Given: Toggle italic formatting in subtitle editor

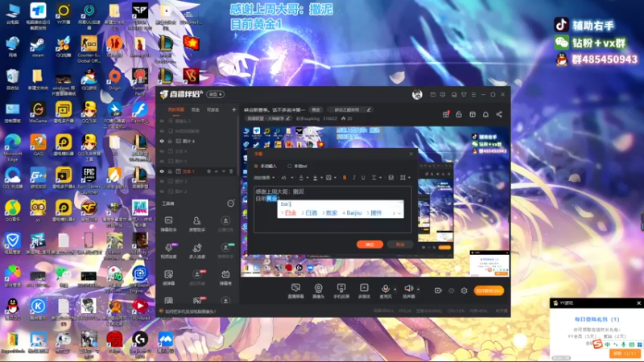Looking at the screenshot, I should [354, 178].
